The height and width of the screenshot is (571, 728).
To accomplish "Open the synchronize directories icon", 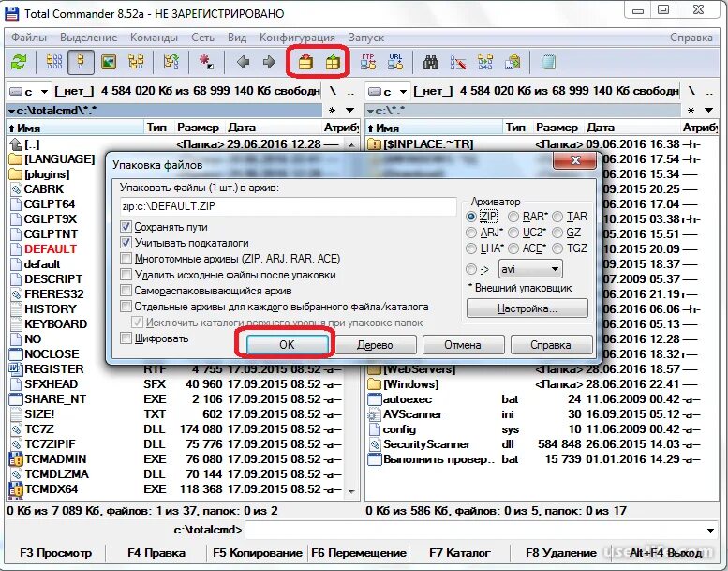I will coord(485,62).
